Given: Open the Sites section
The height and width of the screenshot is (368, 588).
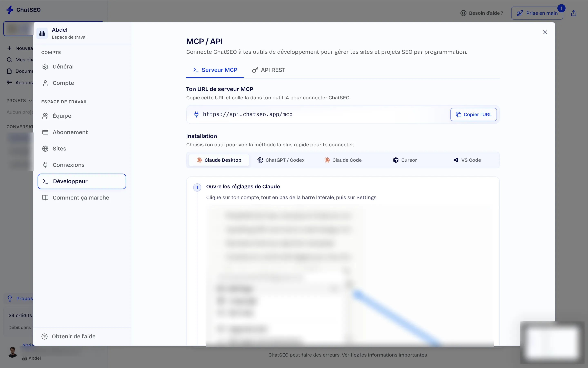Looking at the screenshot, I should (82, 148).
